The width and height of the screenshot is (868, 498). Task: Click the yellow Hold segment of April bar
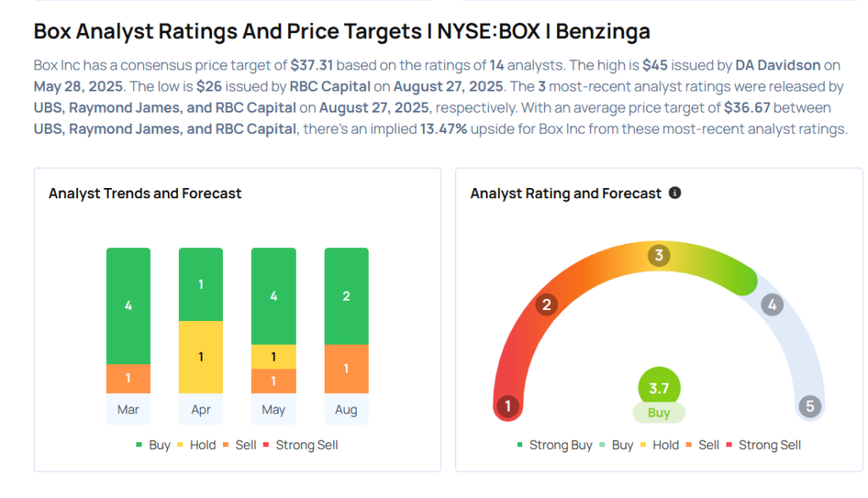[201, 357]
